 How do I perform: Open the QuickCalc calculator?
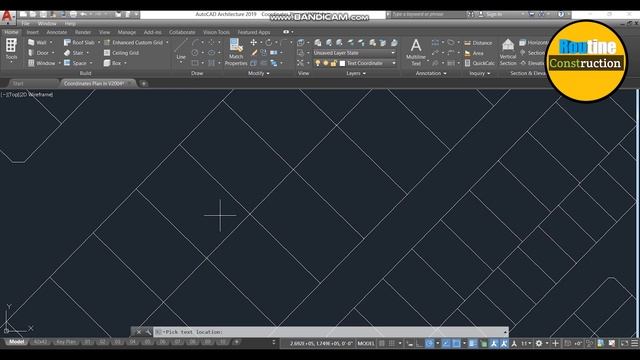[479, 63]
